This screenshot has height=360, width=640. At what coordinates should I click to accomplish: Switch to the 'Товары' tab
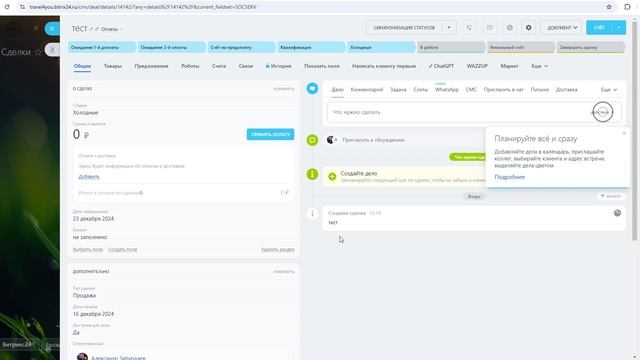[113, 66]
